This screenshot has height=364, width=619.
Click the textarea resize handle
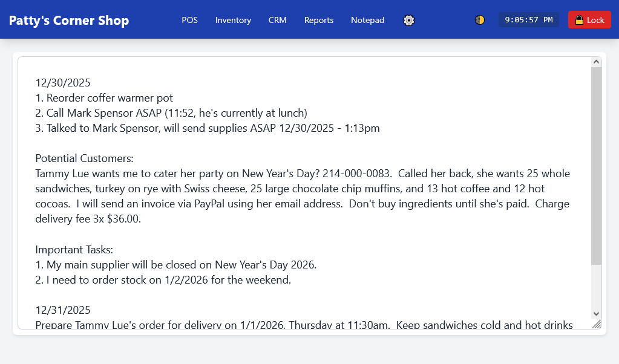[x=597, y=325]
